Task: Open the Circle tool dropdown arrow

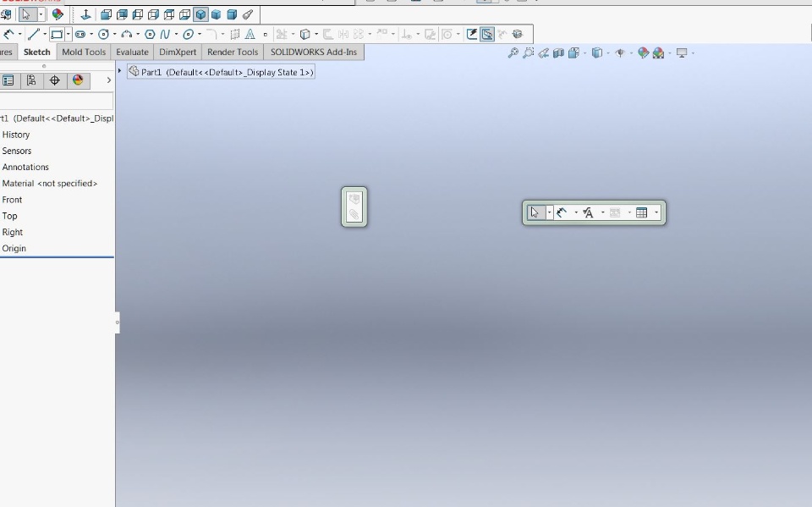Action: point(114,34)
